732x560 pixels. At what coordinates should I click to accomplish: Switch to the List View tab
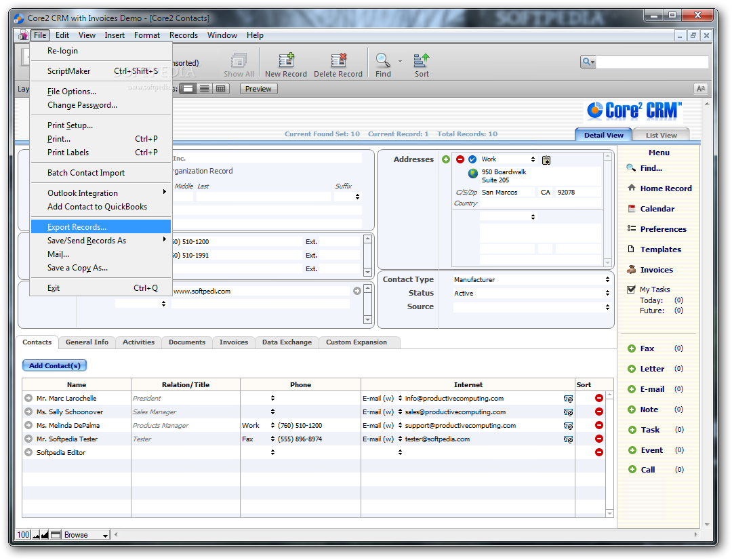pos(661,135)
